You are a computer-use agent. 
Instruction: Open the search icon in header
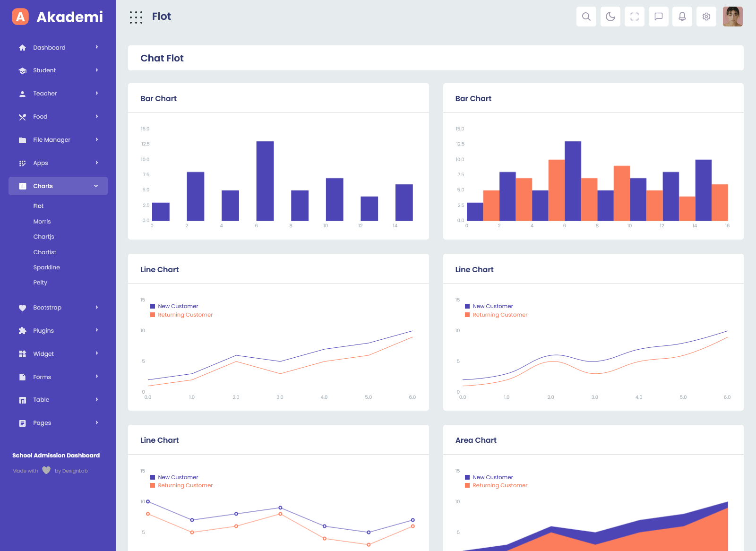(586, 17)
